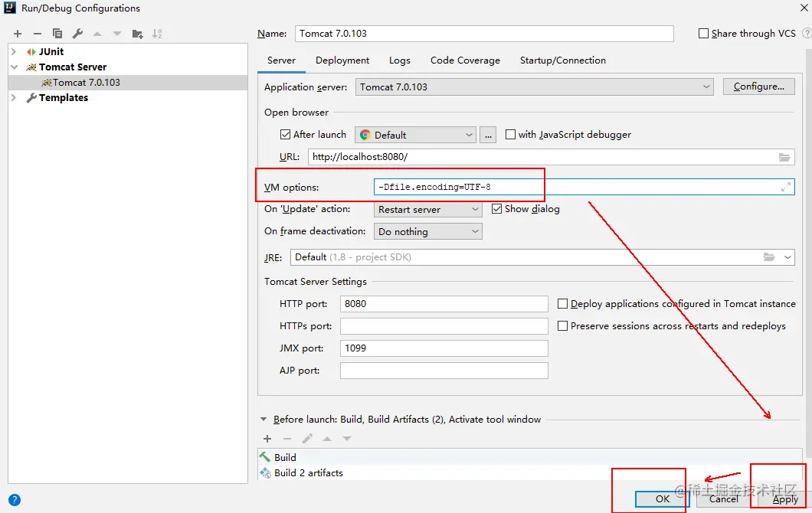Open On 'Update' action Restart server dropdown
Image resolution: width=812 pixels, height=513 pixels.
[x=427, y=209]
